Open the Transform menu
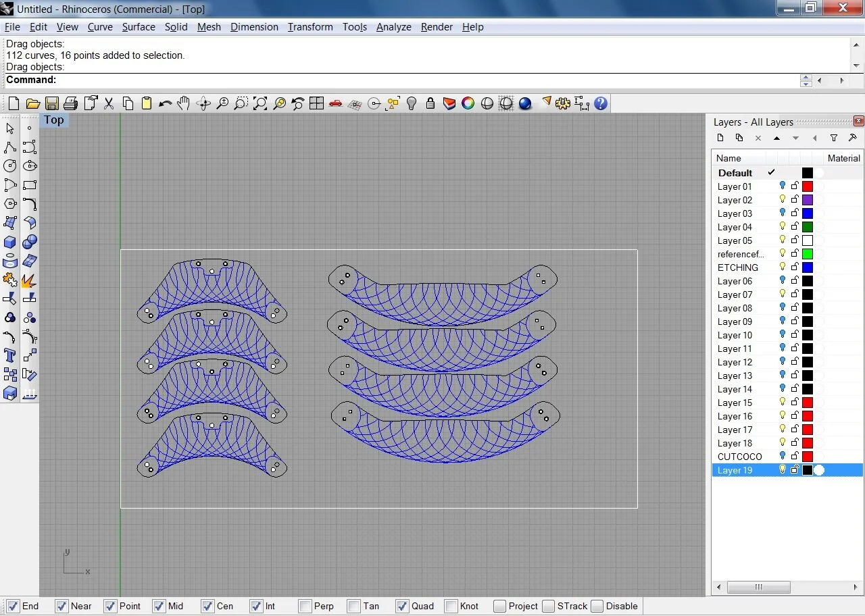Image resolution: width=865 pixels, height=616 pixels. coord(310,27)
